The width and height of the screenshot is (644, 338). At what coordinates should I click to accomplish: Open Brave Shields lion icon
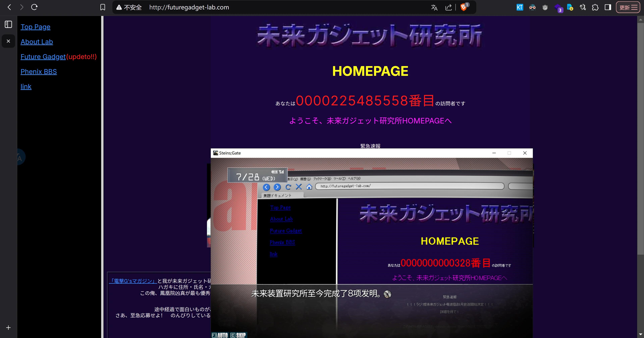pos(463,7)
